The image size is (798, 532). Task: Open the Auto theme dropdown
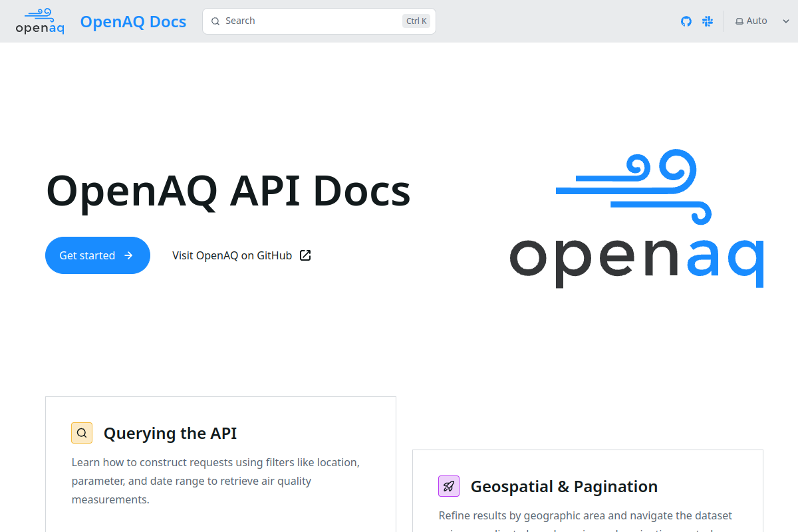pyautogui.click(x=762, y=21)
